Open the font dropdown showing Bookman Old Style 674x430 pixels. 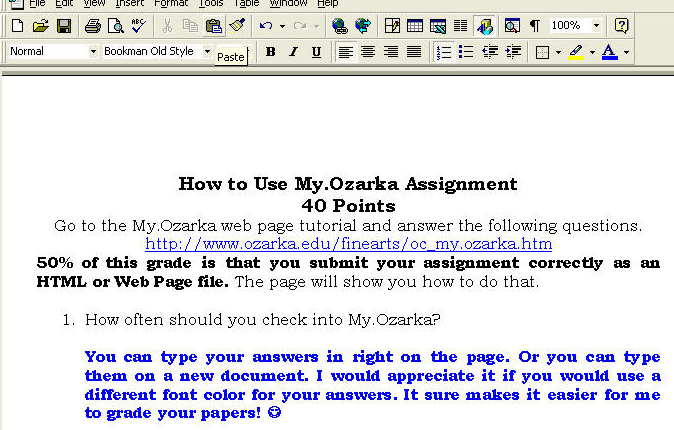(x=207, y=52)
